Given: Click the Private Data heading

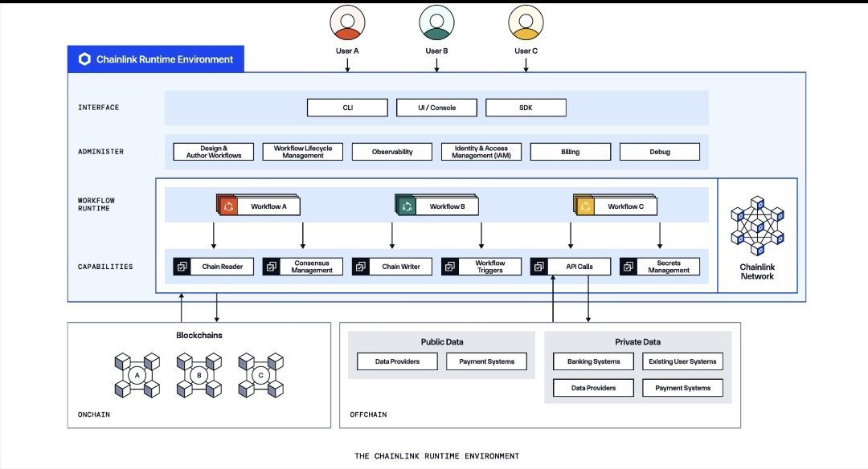Looking at the screenshot, I should pos(637,342).
